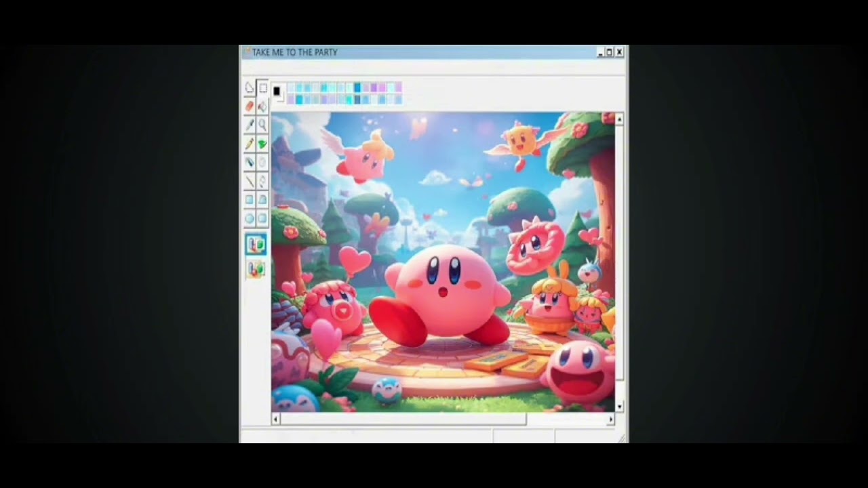Image resolution: width=868 pixels, height=488 pixels.
Task: Close the TAKE ME TO THE PARTY window
Action: point(618,52)
